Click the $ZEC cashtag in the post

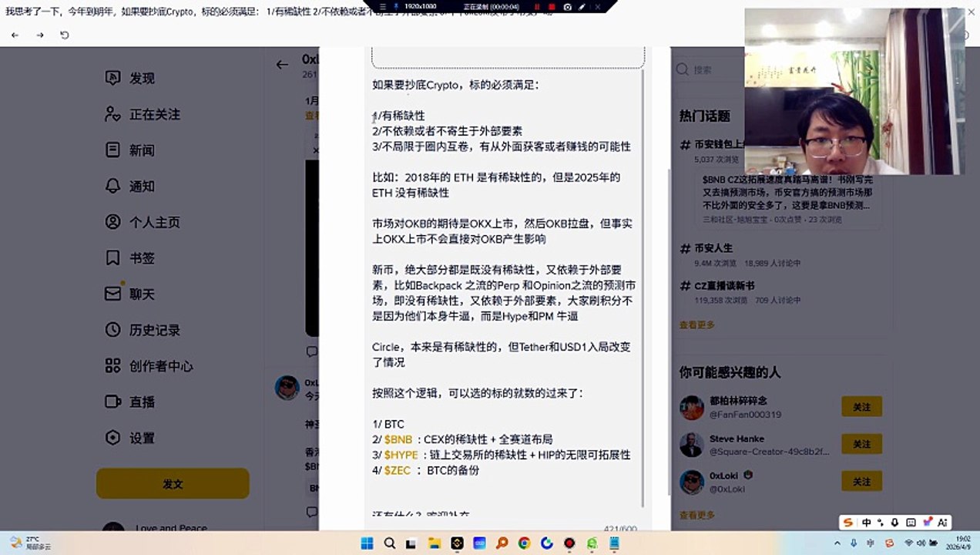[398, 470]
